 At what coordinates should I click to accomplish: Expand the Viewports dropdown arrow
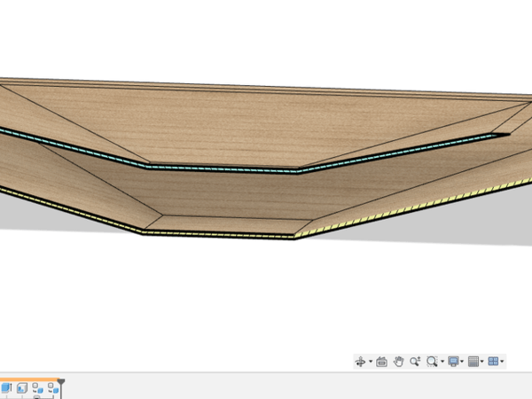(x=503, y=362)
